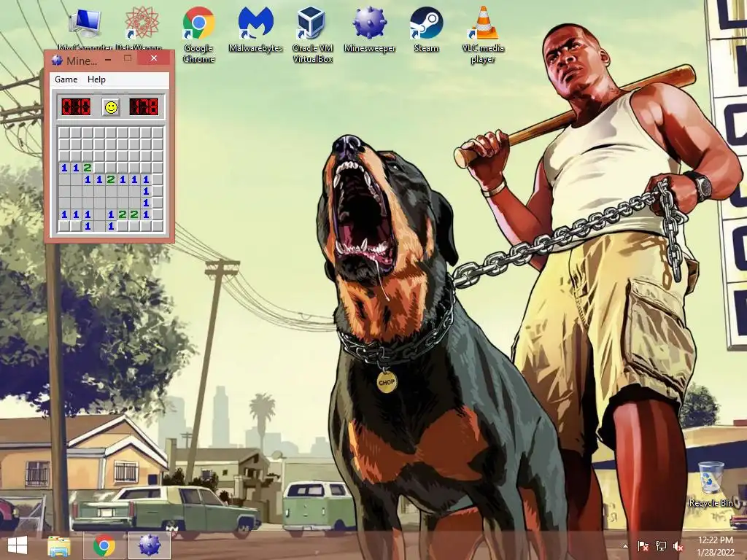Click the Minesweeper title bar mine icon
The height and width of the screenshot is (560, 747).
(57, 60)
